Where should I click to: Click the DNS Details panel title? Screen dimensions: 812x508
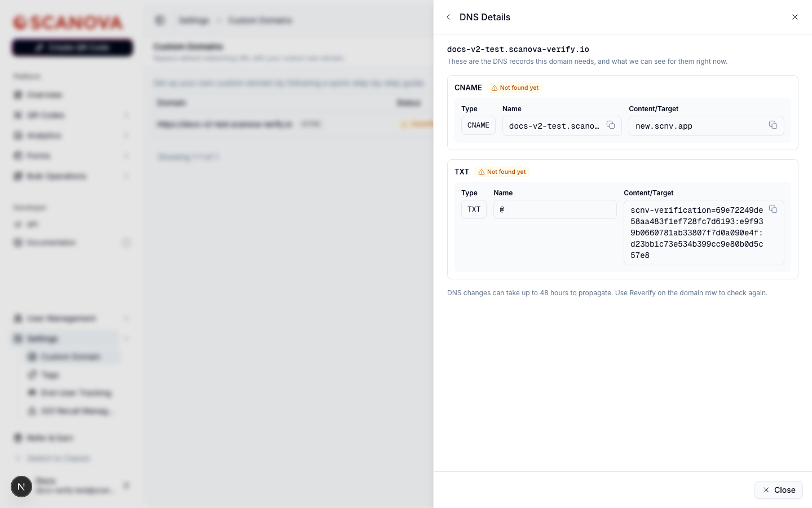(x=485, y=17)
